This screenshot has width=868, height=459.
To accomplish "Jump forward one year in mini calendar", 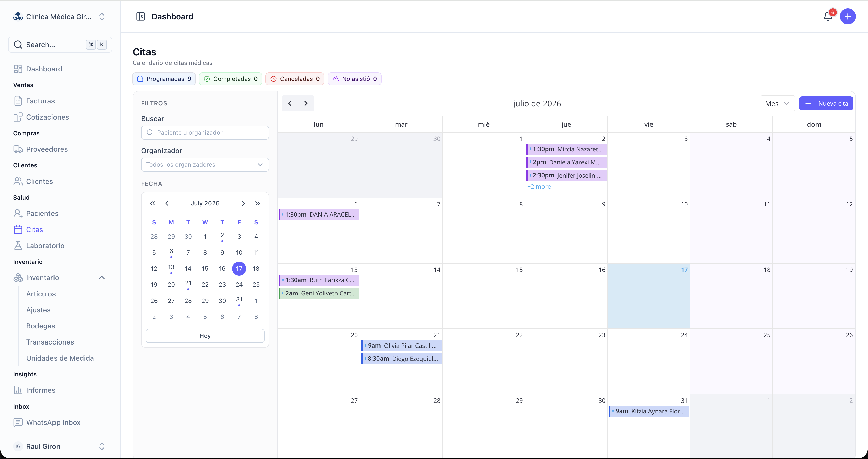I will (257, 203).
